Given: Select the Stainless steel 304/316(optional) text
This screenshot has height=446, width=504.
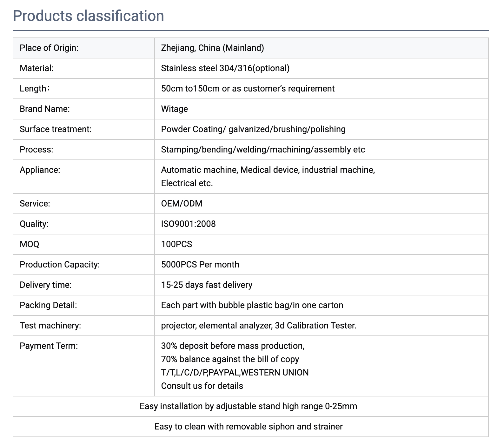Looking at the screenshot, I should [225, 68].
